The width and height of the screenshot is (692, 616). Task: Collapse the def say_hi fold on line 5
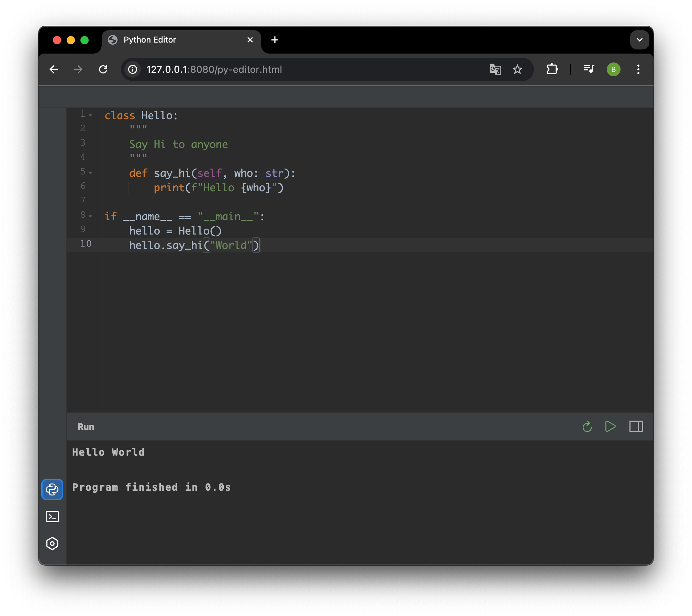click(x=90, y=173)
